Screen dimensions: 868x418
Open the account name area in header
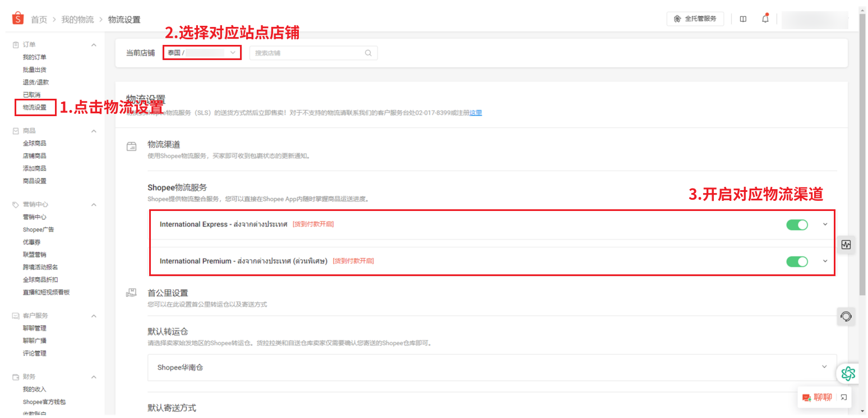click(x=815, y=20)
